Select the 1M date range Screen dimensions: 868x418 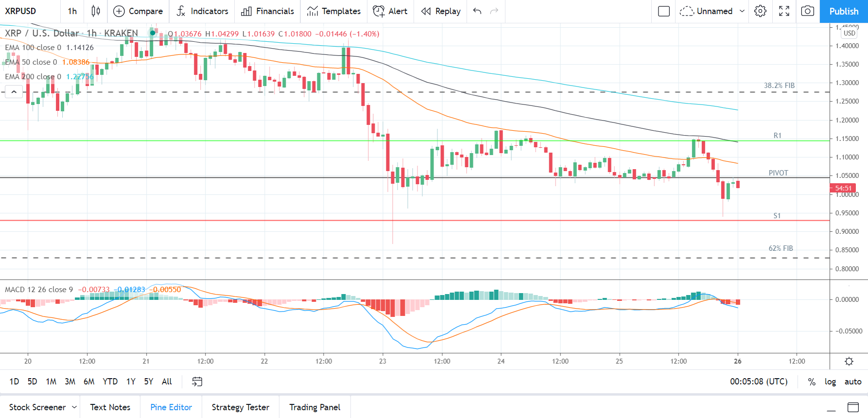51,382
